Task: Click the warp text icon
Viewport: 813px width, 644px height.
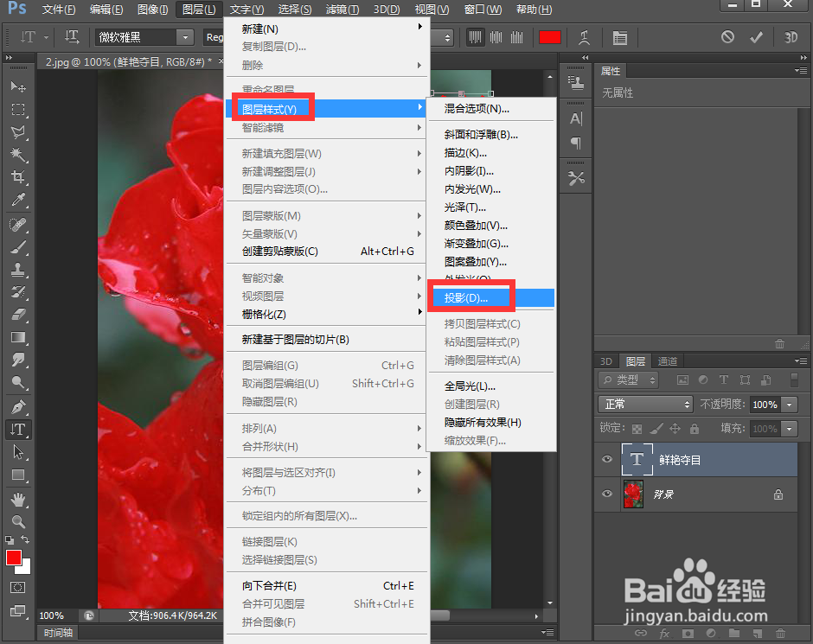Action: click(585, 37)
